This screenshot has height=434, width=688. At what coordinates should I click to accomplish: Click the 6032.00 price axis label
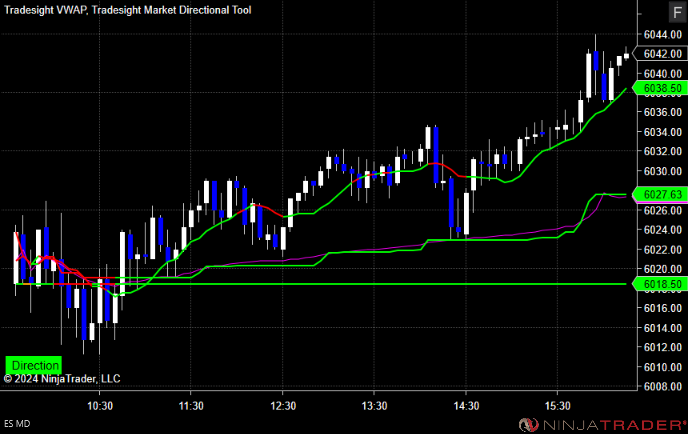[663, 151]
